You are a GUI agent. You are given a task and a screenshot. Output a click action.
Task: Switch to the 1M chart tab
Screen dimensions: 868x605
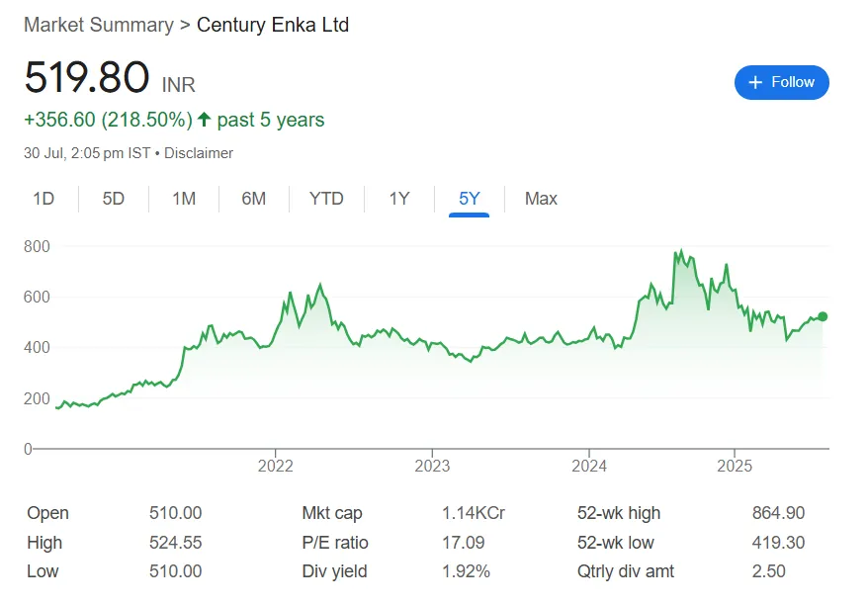[x=184, y=198]
